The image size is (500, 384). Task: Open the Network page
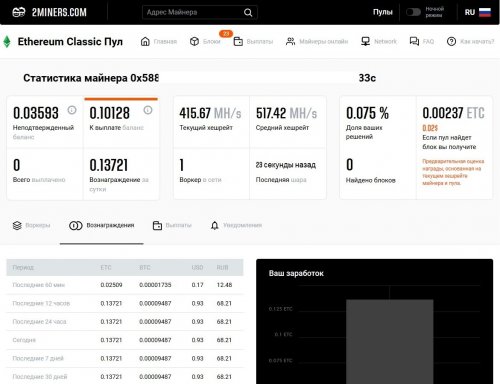[x=385, y=42]
